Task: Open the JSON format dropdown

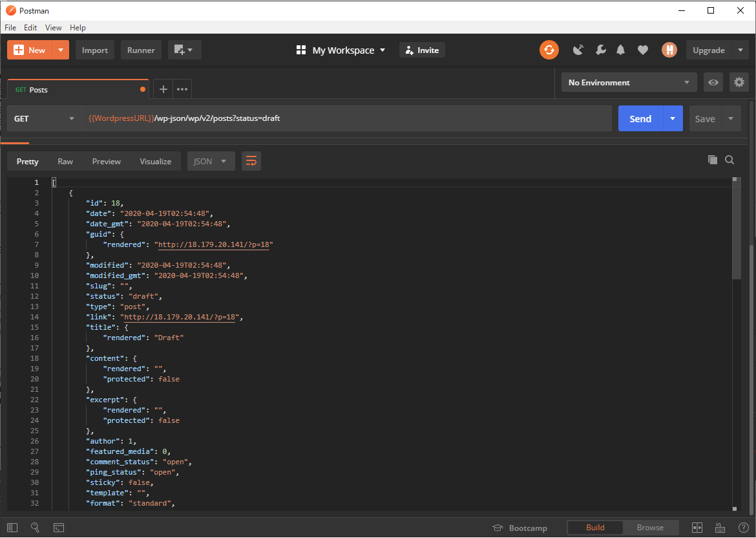Action: click(211, 161)
